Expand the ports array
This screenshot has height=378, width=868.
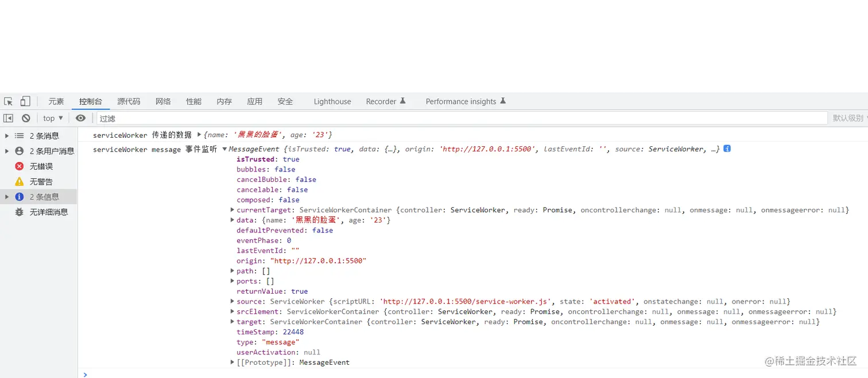pyautogui.click(x=232, y=281)
